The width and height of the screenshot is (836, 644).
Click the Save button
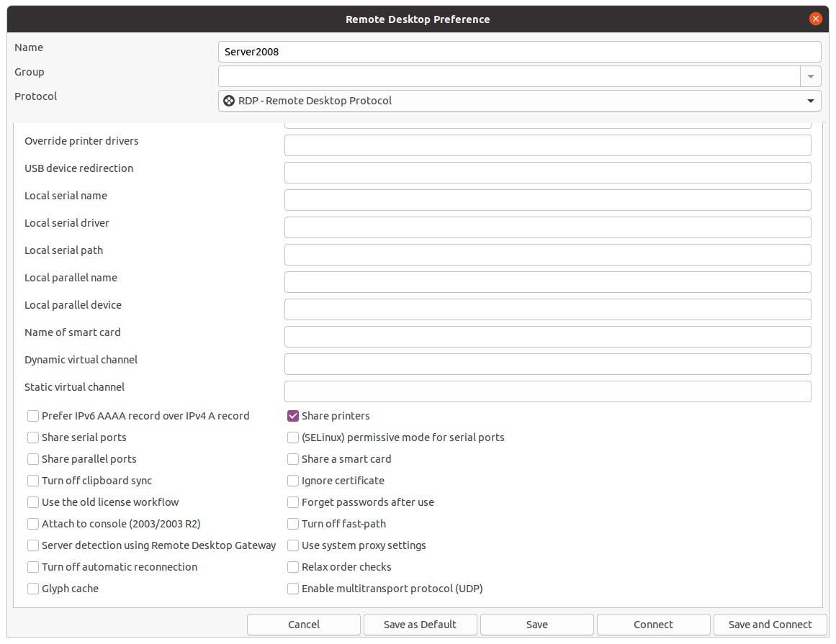tap(537, 625)
